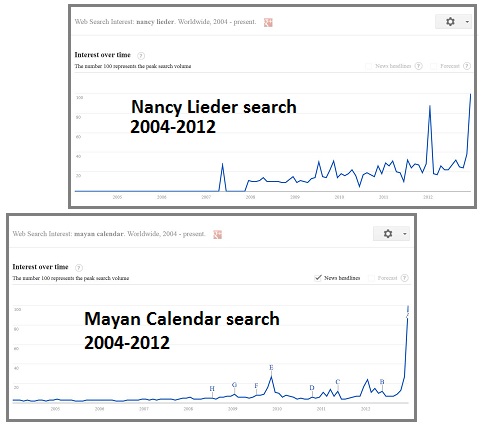Viewport: 483px width, 426px height.
Task: Click help icon beside top News headlines
Action: (419, 66)
